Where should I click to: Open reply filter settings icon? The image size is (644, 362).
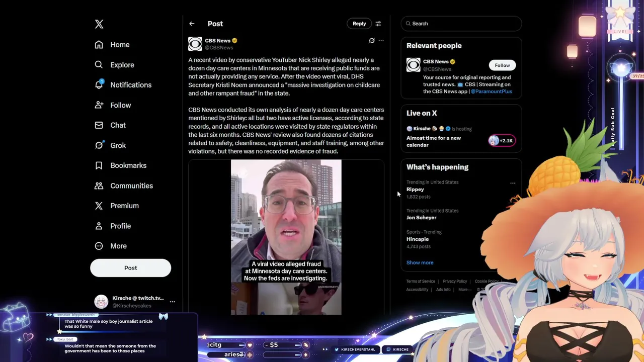click(x=378, y=24)
